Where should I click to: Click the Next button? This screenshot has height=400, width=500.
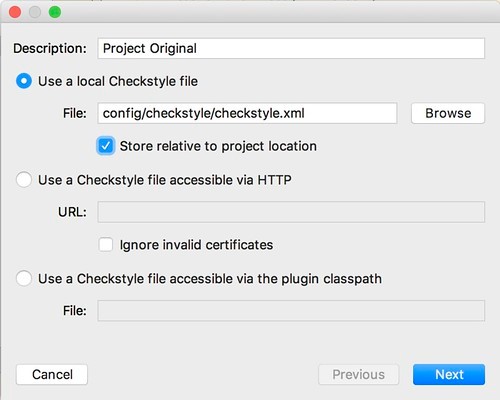coord(449,375)
